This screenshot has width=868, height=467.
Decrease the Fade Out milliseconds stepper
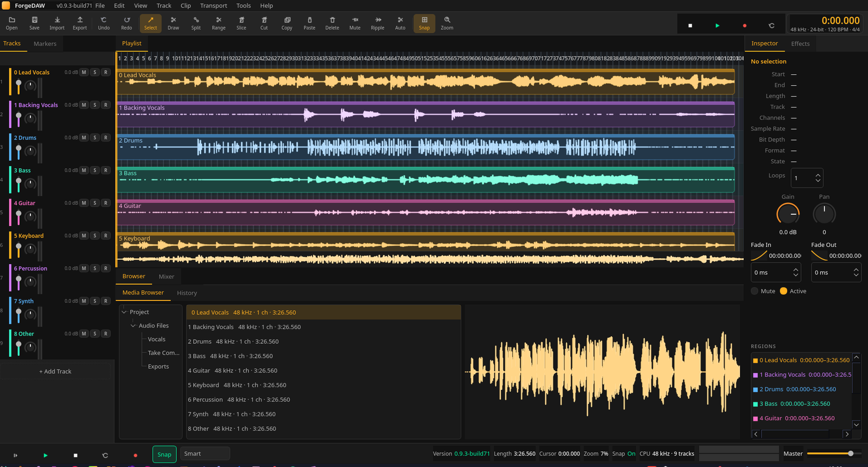pos(856,275)
